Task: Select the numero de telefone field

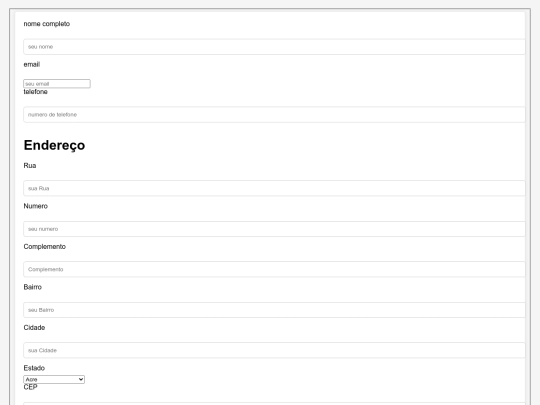Action: (x=274, y=115)
